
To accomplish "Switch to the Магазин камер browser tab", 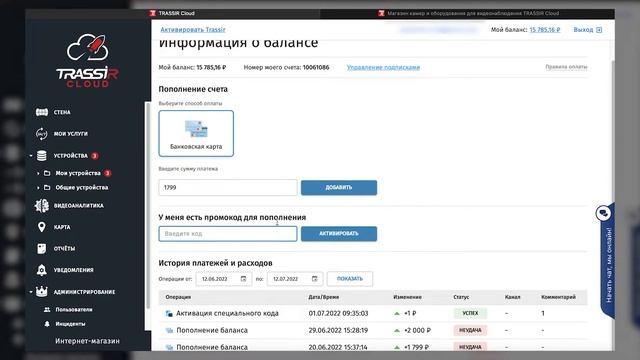I will coord(469,13).
